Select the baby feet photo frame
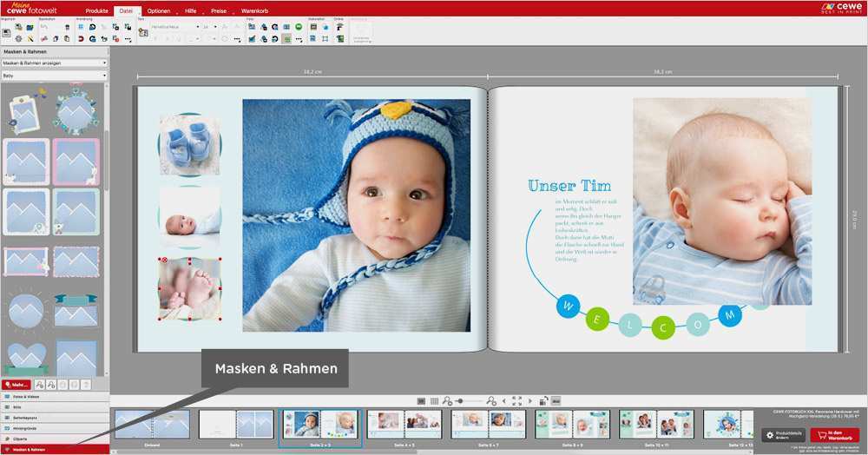868x455 pixels. click(x=189, y=289)
